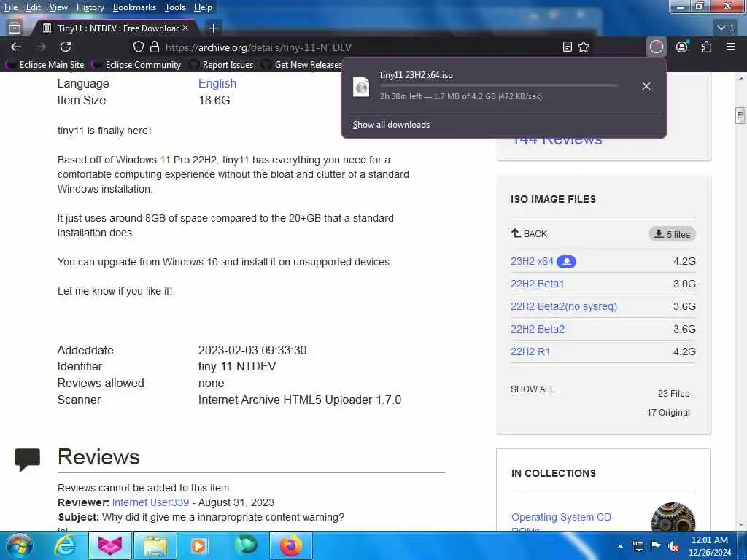Image resolution: width=747 pixels, height=560 pixels.
Task: Open the Tools menu
Action: coord(175,7)
